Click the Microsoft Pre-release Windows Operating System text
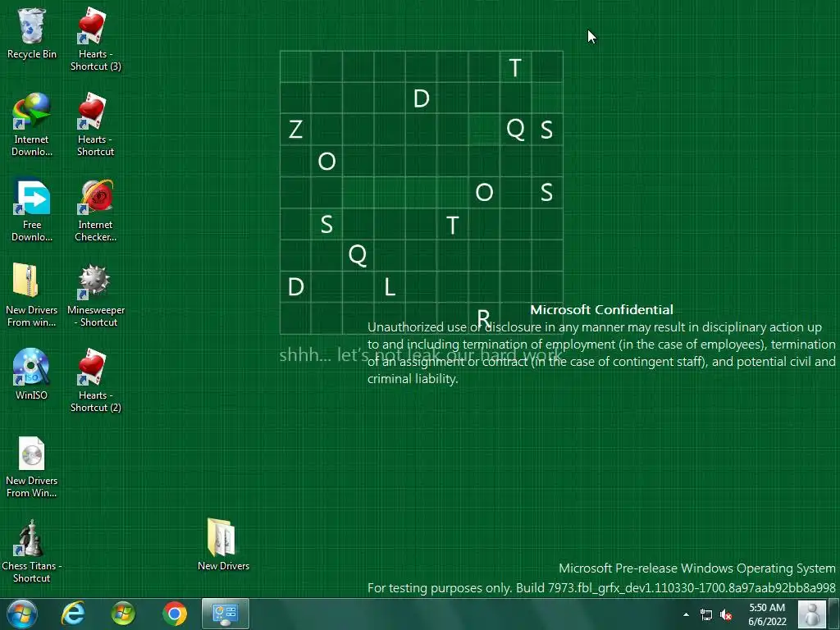This screenshot has height=630, width=840. (697, 568)
